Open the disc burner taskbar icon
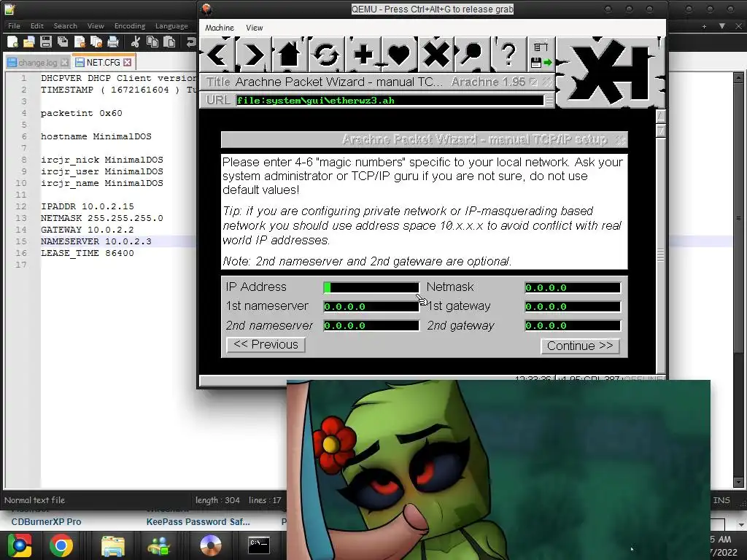Image resolution: width=747 pixels, height=560 pixels. [211, 545]
